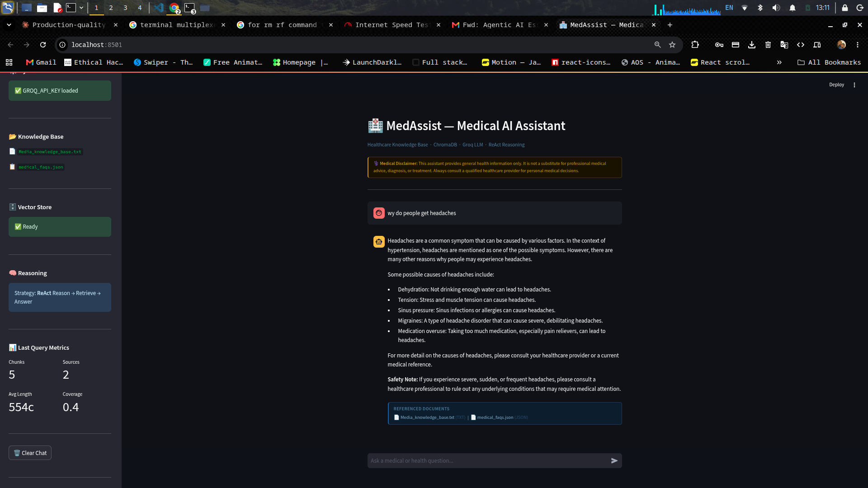
Task: Go forward with browser forward arrow
Action: coord(27,45)
